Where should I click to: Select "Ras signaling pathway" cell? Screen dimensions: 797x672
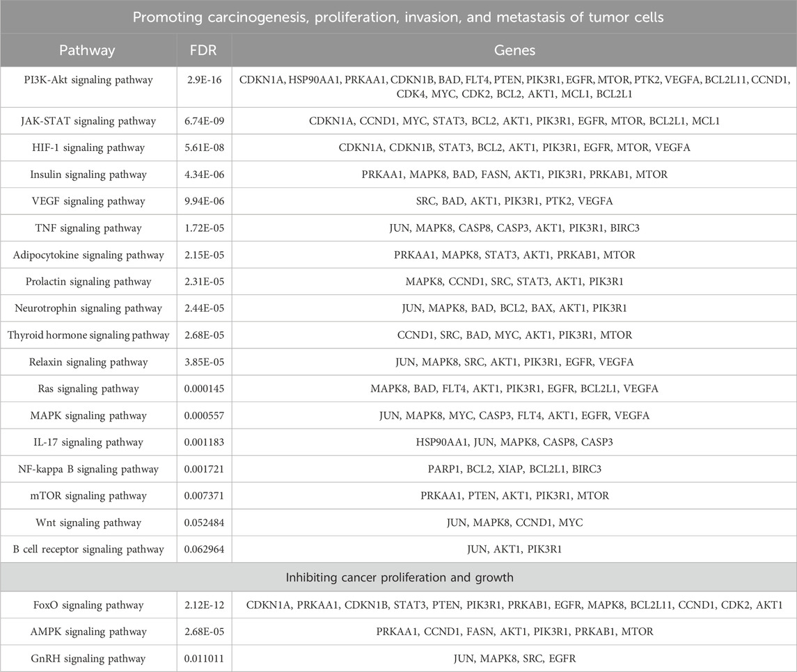pos(88,389)
